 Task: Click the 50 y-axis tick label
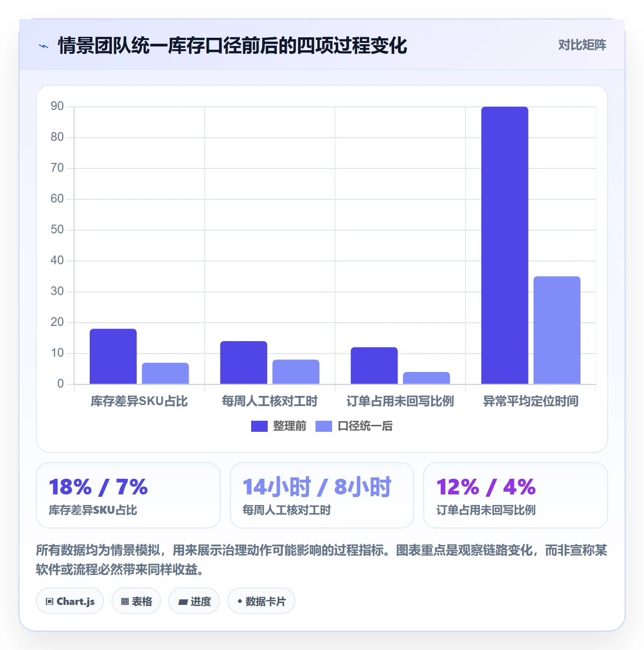[57, 230]
